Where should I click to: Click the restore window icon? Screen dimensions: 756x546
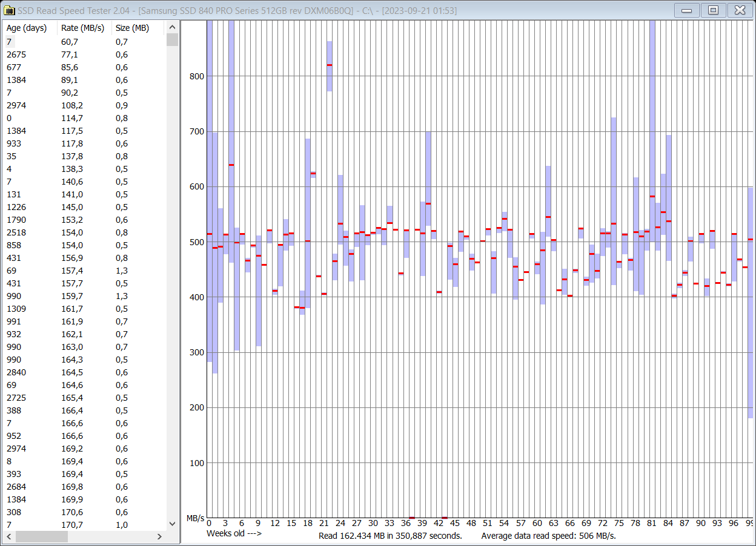pyautogui.click(x=714, y=10)
